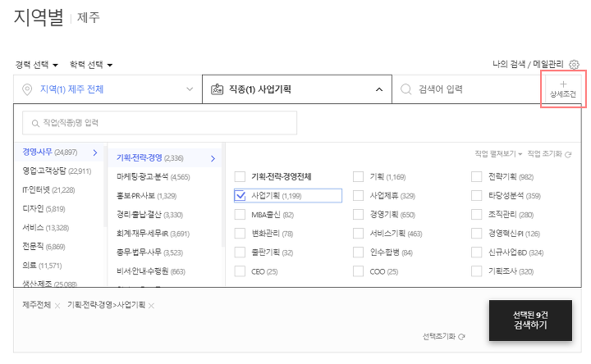Click the location pin icon in 지역 selector
Image resolution: width=591 pixels, height=364 pixels.
(x=27, y=89)
